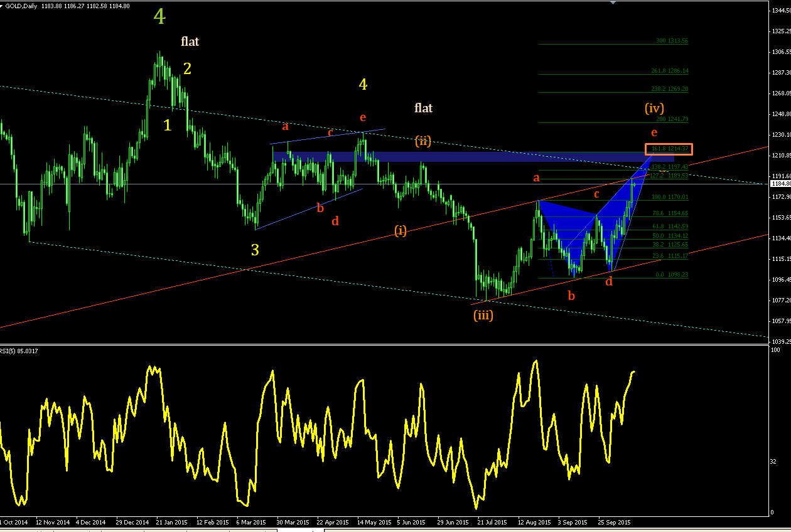Image resolution: width=791 pixels, height=532 pixels.
Task: Select the orange (i) wave label
Action: [x=401, y=230]
